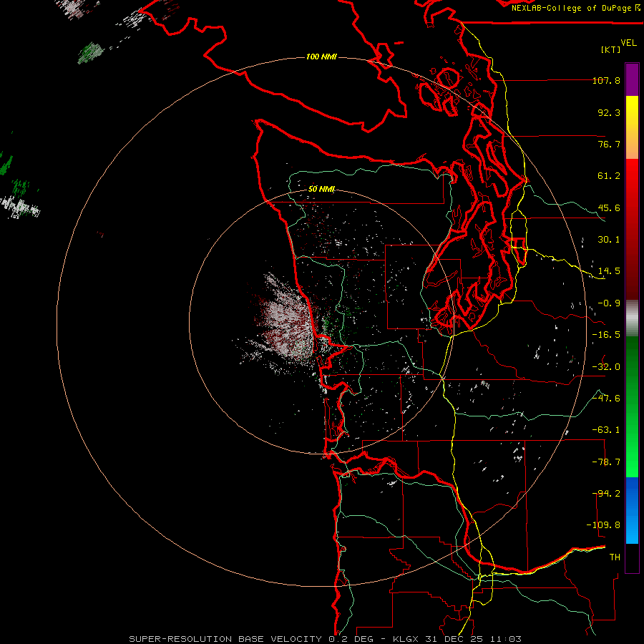The width and height of the screenshot is (644, 644).
Task: Click the 92.3 velocity scale value
Action: click(x=609, y=112)
